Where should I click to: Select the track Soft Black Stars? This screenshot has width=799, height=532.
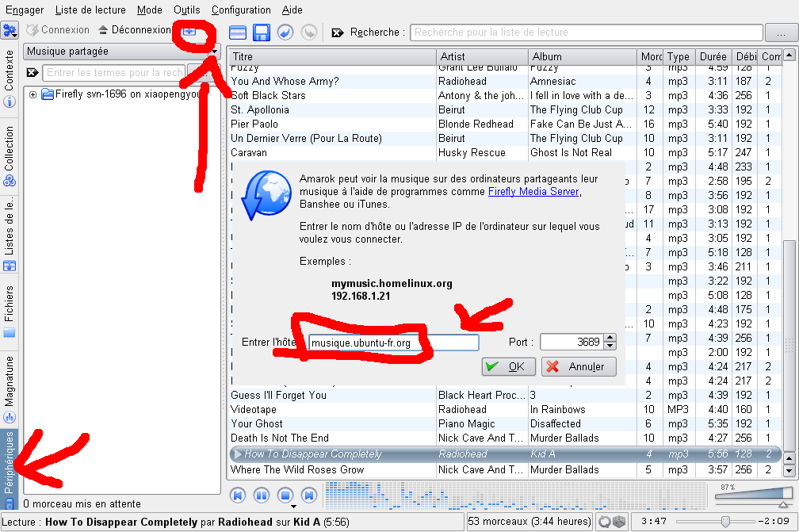504,95
